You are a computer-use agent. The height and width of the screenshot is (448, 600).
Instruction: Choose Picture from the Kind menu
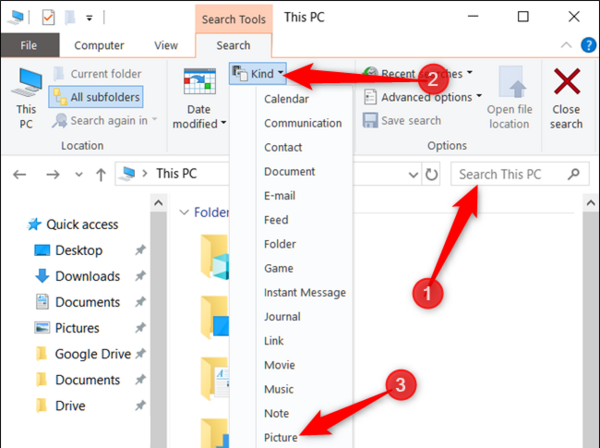pos(280,437)
